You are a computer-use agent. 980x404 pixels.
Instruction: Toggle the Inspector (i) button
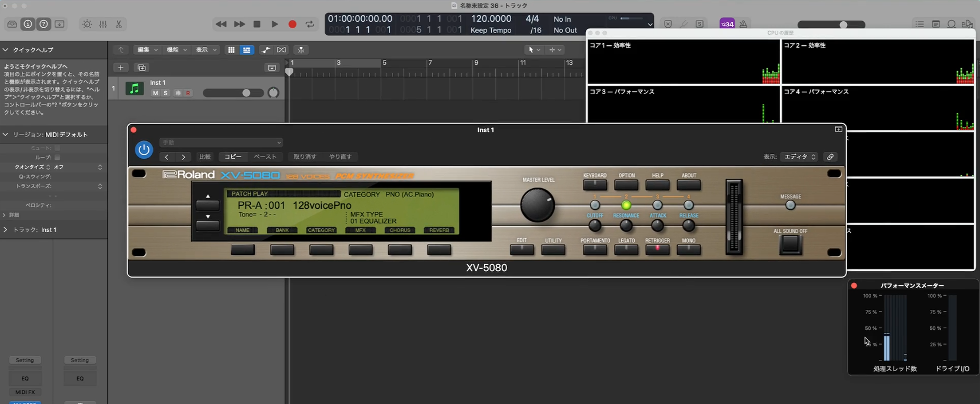point(28,24)
